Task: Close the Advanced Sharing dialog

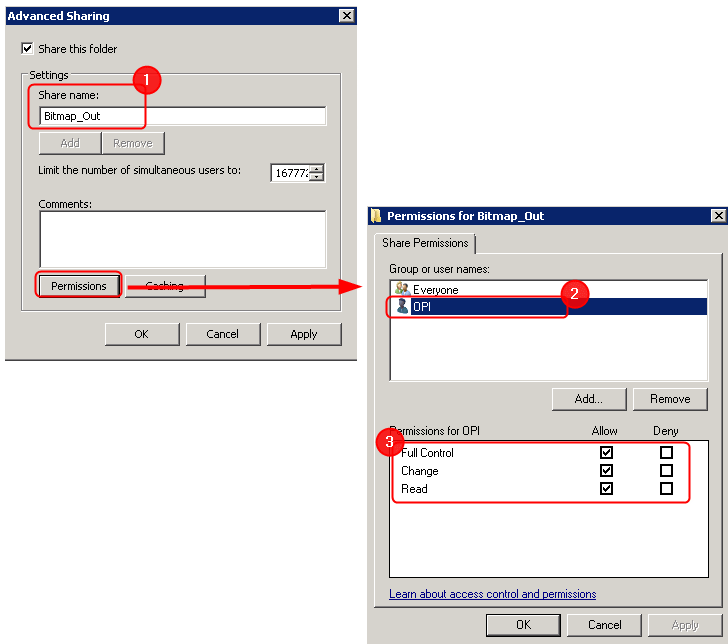Action: pyautogui.click(x=346, y=16)
